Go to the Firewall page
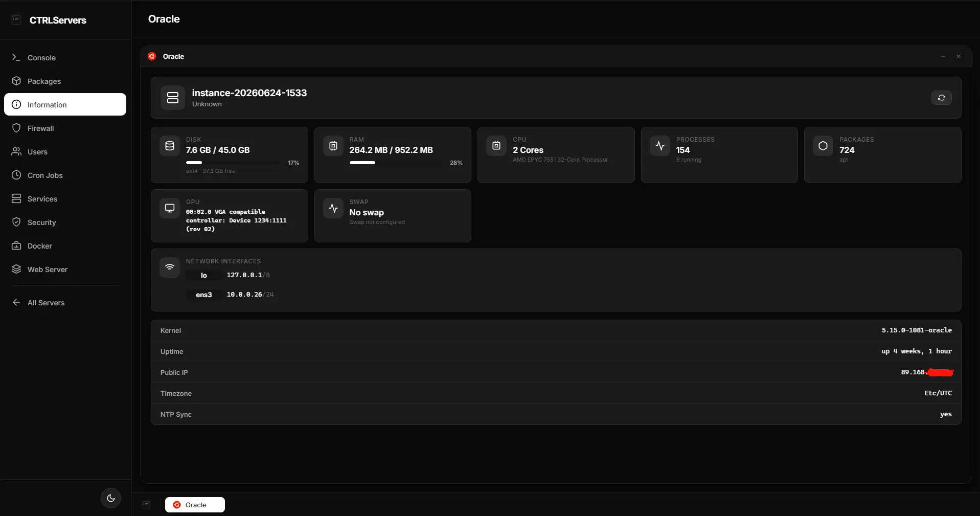 [x=65, y=128]
